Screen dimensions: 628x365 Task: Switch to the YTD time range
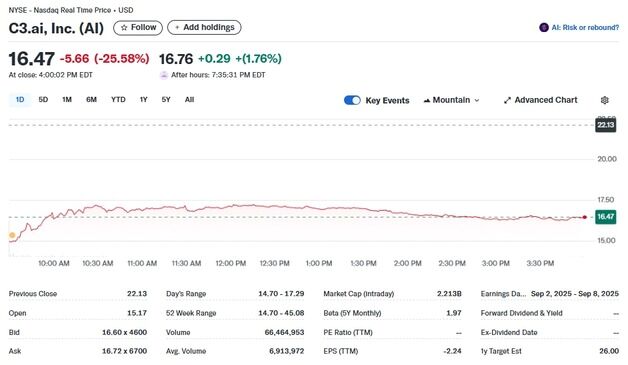(x=118, y=100)
